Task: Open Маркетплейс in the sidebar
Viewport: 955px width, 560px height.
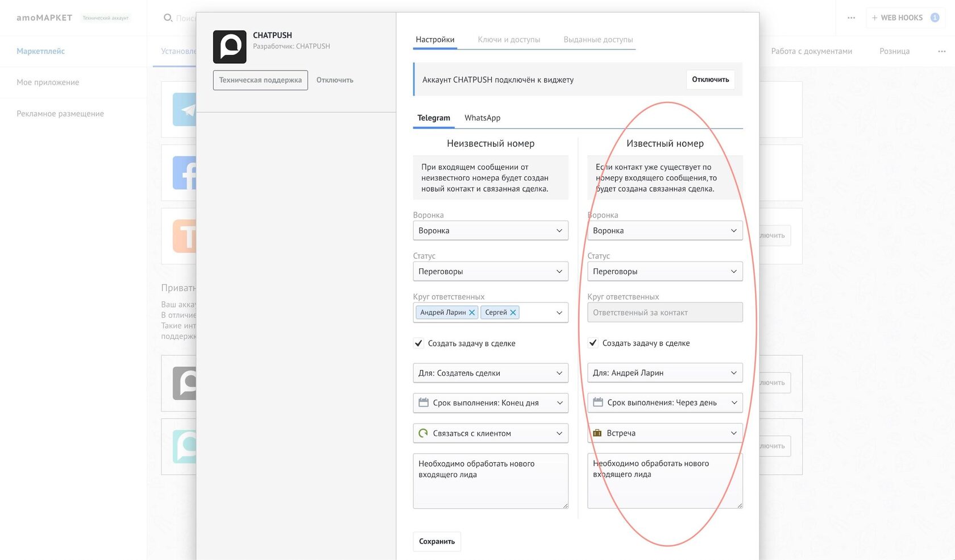Action: point(40,51)
